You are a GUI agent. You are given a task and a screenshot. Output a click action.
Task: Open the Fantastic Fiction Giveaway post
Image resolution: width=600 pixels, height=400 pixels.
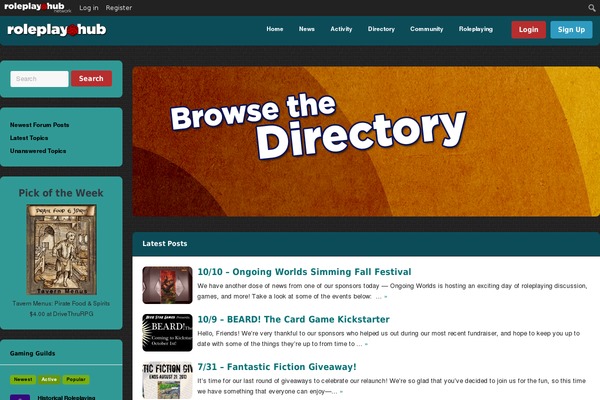coord(277,367)
